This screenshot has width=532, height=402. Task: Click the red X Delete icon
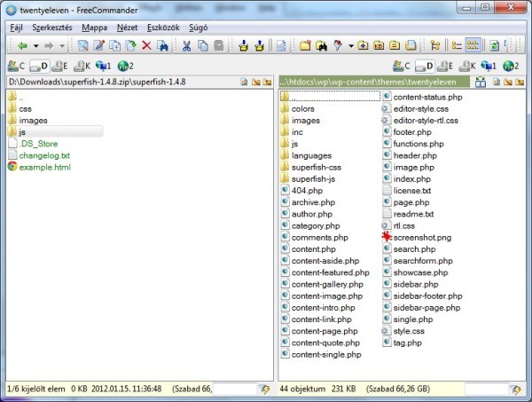146,45
